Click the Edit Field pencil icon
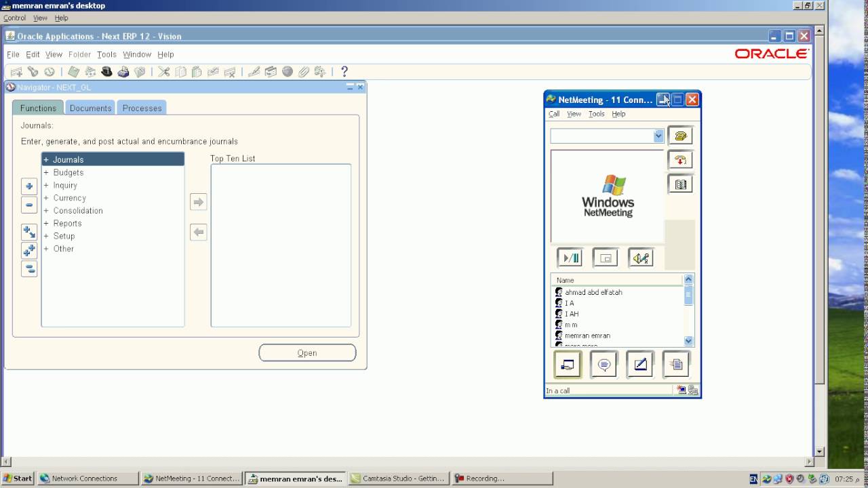 point(254,71)
